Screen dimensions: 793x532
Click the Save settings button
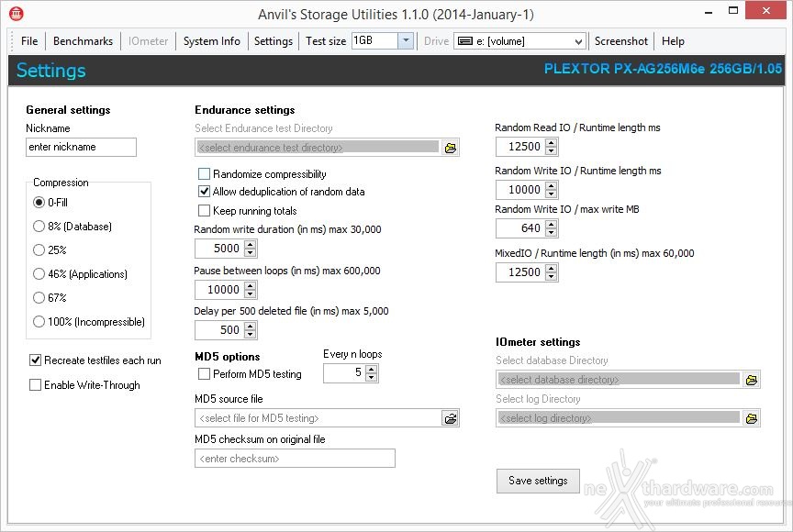tap(538, 481)
